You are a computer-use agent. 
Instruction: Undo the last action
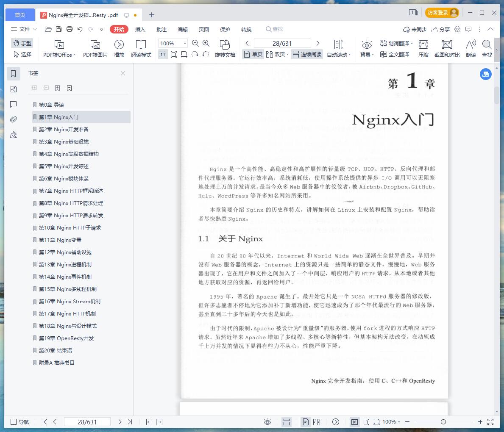(x=80, y=29)
